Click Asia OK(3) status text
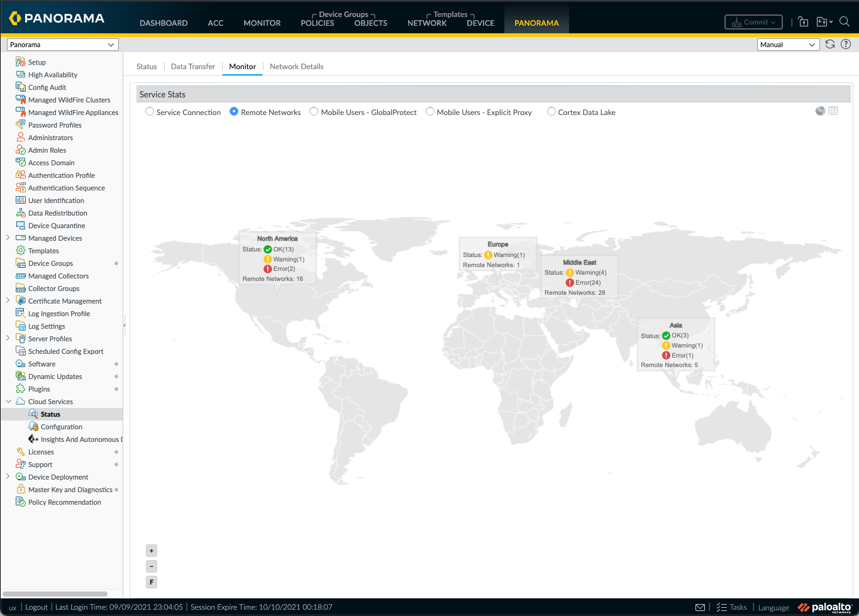859x616 pixels. (680, 336)
